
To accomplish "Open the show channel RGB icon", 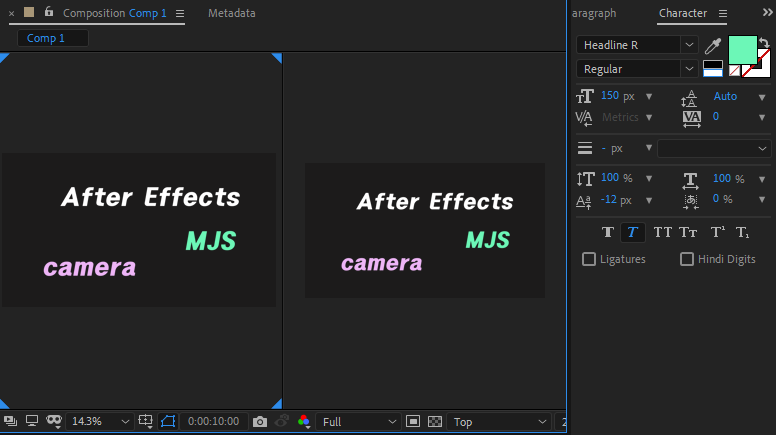I will point(304,422).
